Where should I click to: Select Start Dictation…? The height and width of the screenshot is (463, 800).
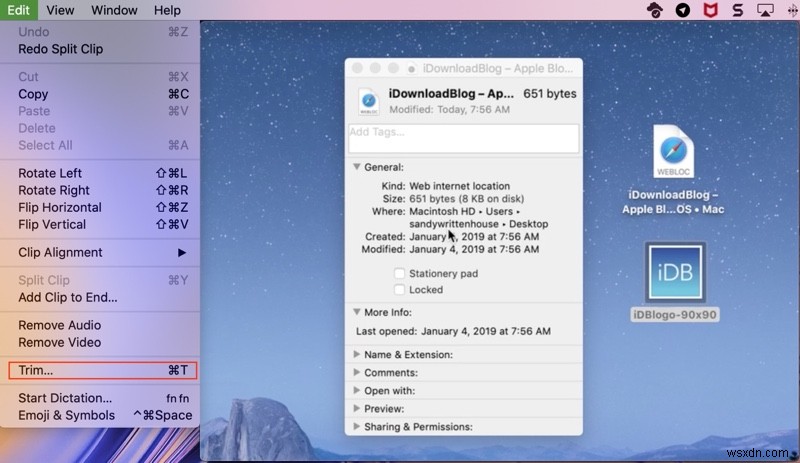(100, 398)
